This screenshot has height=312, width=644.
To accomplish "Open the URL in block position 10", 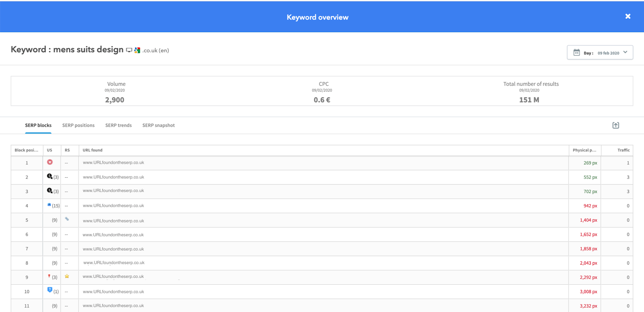I will (x=114, y=292).
